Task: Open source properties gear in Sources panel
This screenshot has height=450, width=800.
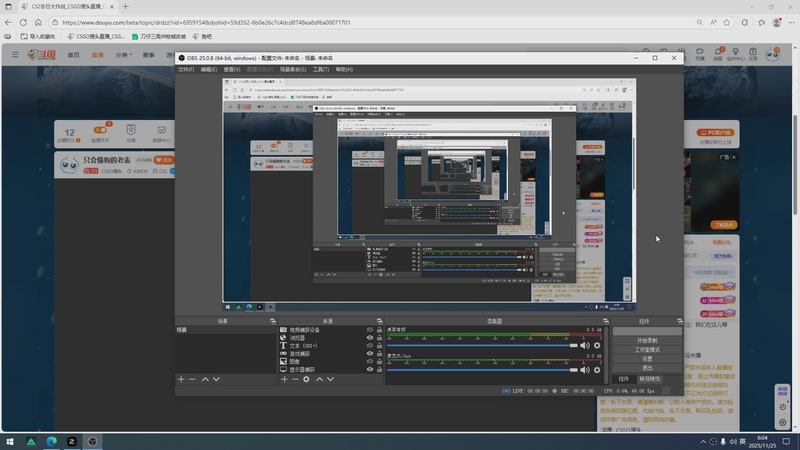Action: [x=306, y=379]
